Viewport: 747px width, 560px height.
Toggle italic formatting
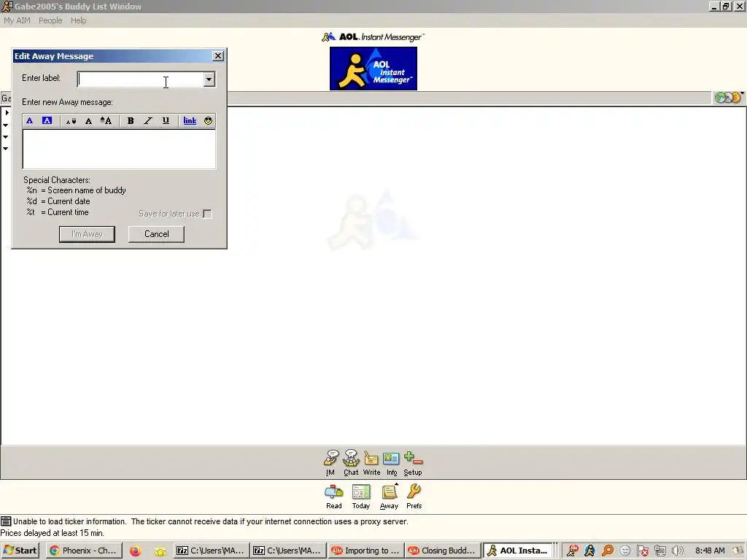[148, 120]
